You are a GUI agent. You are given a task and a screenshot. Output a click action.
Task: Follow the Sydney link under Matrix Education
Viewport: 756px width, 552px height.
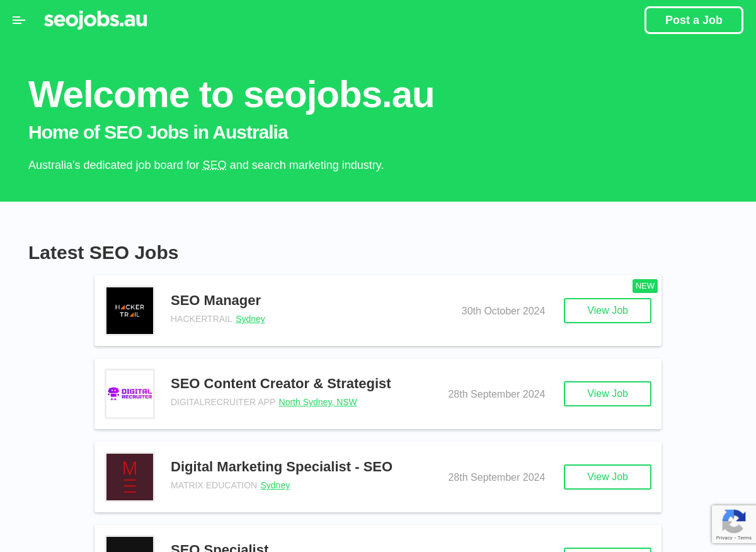(x=275, y=485)
